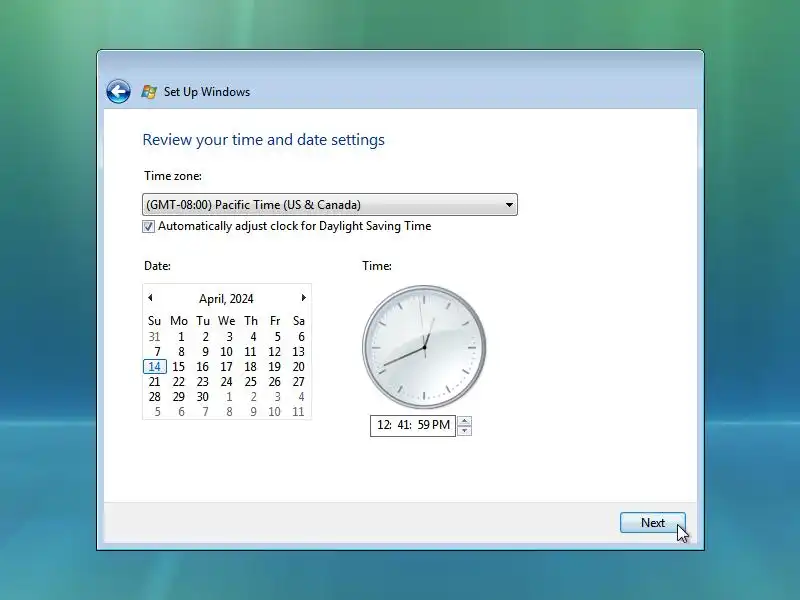
Task: Select April 22 in the calendar
Action: (178, 382)
